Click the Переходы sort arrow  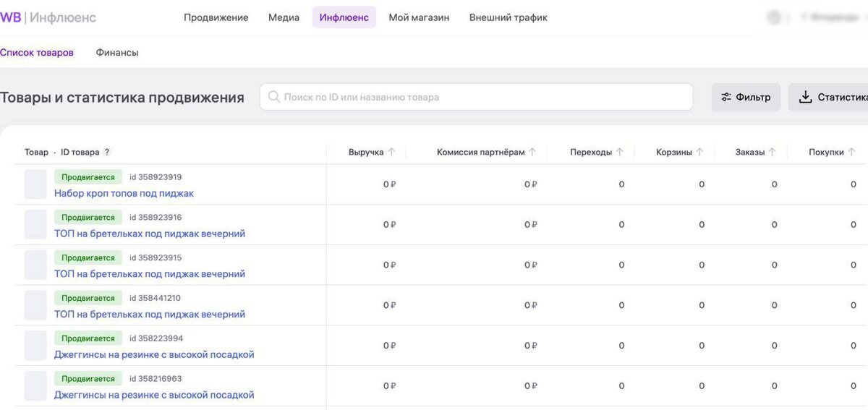pyautogui.click(x=620, y=152)
